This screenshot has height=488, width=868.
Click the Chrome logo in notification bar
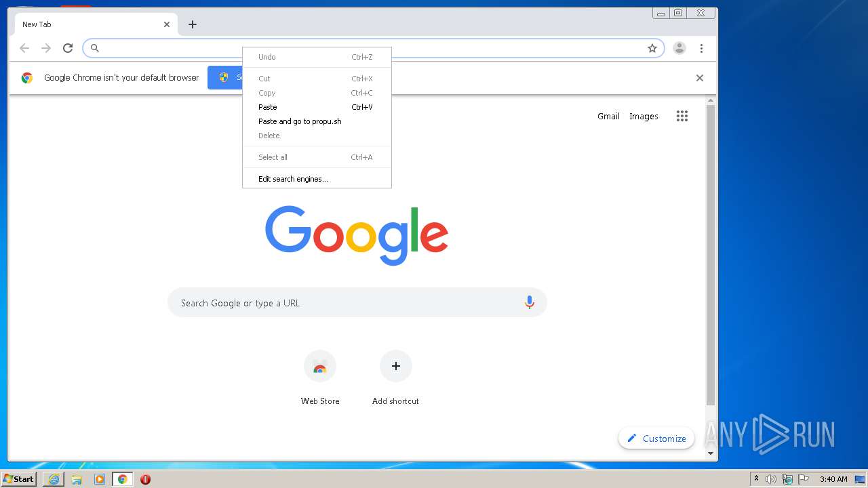click(x=27, y=78)
